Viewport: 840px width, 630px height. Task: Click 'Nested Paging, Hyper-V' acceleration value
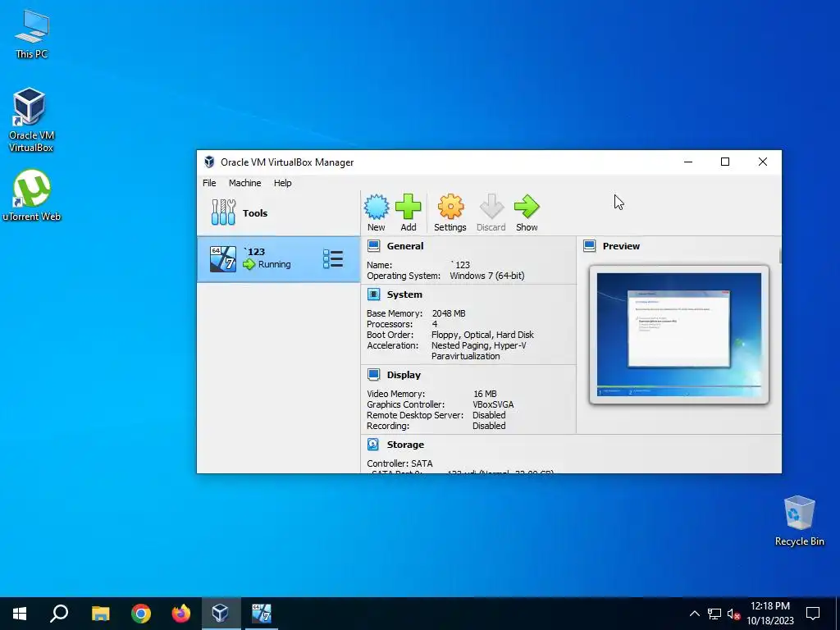[478, 345]
